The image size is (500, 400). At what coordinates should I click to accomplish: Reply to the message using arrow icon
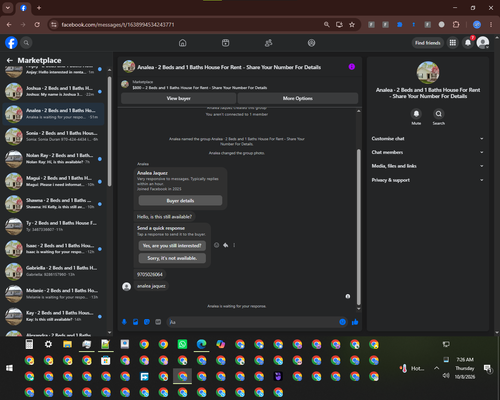226,245
